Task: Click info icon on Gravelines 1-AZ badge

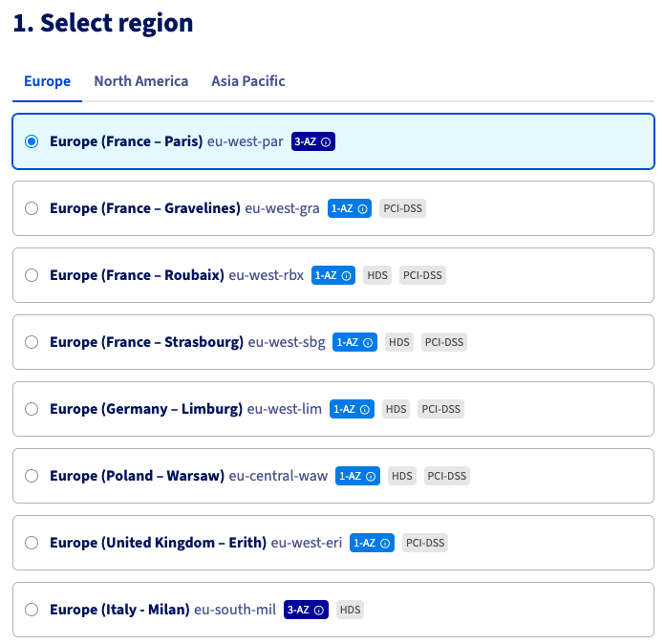Action: coord(362,209)
